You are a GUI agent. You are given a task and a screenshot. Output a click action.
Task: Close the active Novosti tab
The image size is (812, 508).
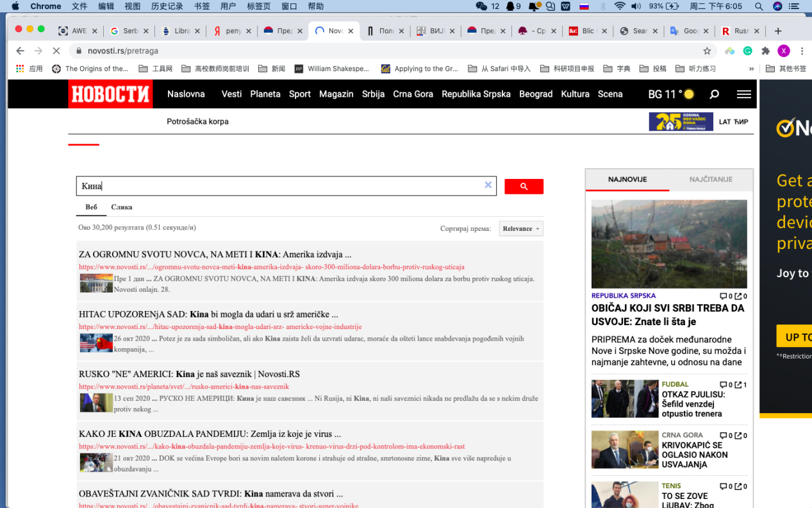351,31
